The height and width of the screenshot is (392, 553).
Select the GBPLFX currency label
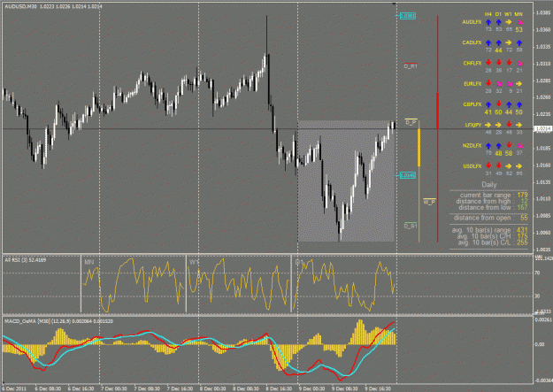pyautogui.click(x=472, y=104)
